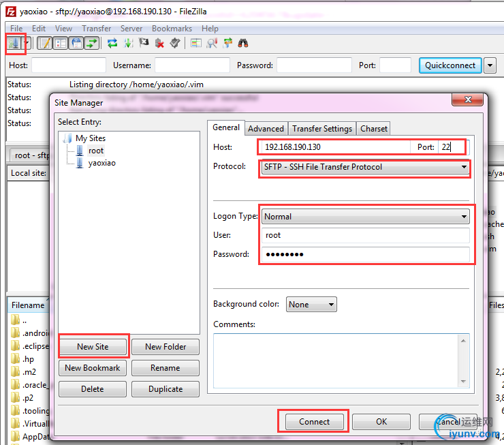Open the Server menu
Viewport: 504px width, 445px height.
pyautogui.click(x=131, y=29)
